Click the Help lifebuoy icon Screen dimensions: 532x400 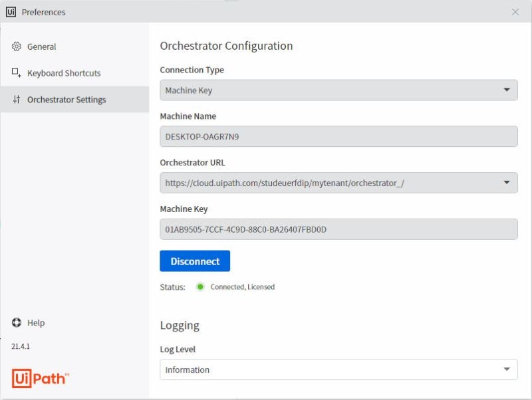point(16,322)
